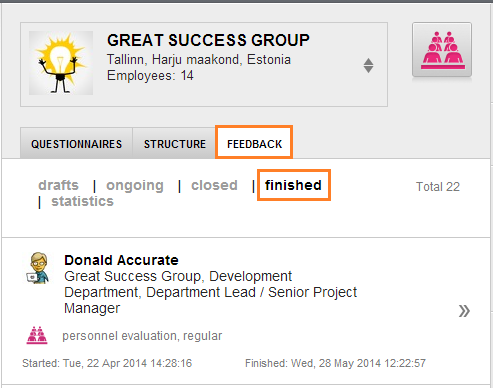Click the Total 22 counter
The height and width of the screenshot is (388, 493).
[x=438, y=187]
